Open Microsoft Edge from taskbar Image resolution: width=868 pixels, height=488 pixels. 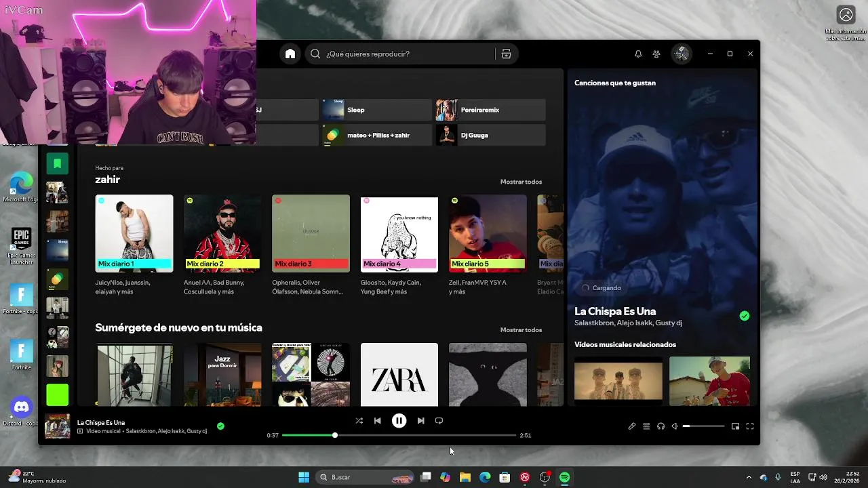tap(485, 477)
